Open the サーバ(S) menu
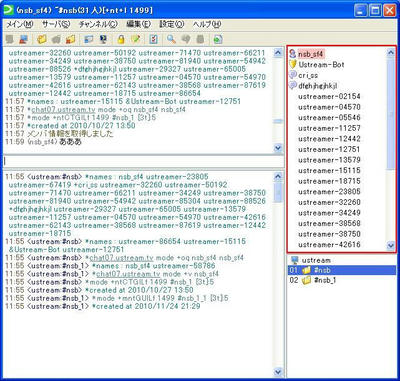 (56, 24)
